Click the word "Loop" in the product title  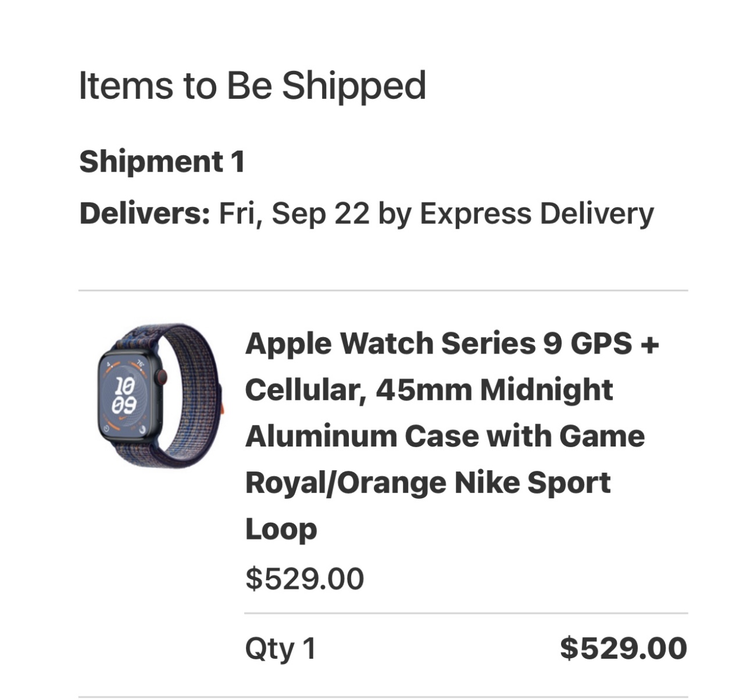pyautogui.click(x=281, y=529)
